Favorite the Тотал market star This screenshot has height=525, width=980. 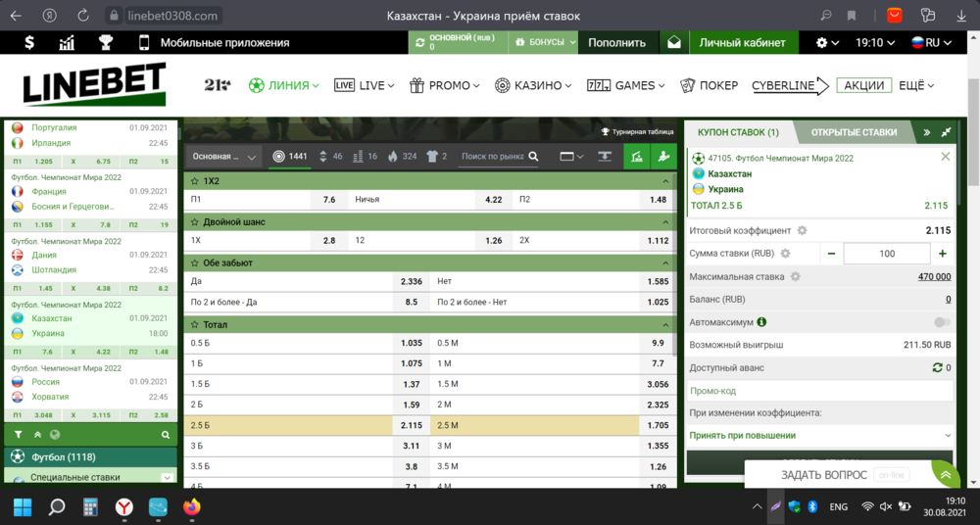pyautogui.click(x=195, y=325)
